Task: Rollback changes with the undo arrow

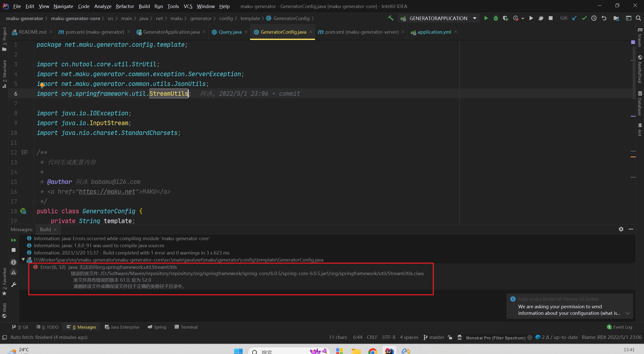Action: pos(604,18)
